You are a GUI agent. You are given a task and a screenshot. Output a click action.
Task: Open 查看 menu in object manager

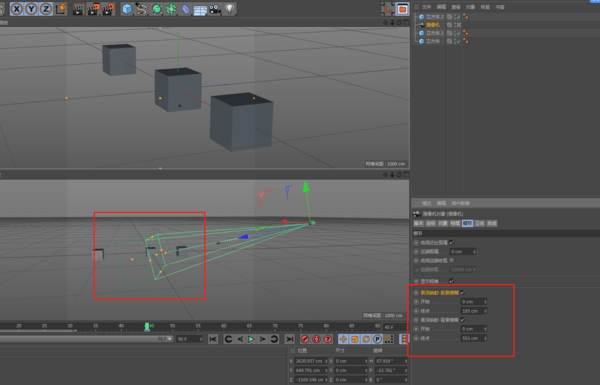456,7
